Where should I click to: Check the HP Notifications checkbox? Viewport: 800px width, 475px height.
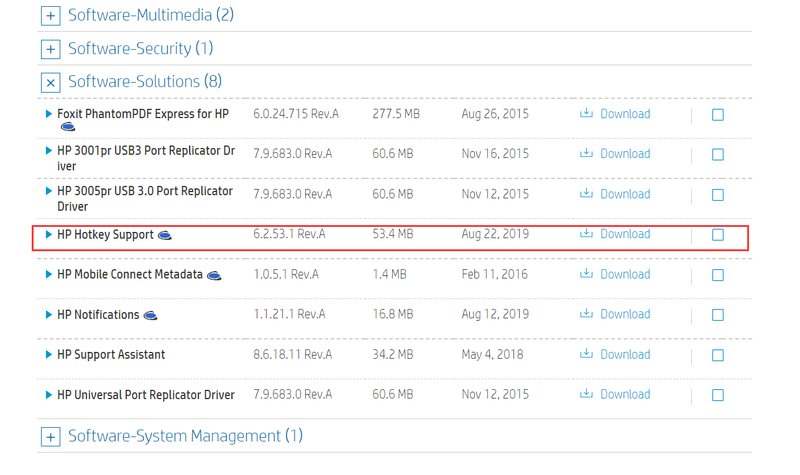pos(718,315)
